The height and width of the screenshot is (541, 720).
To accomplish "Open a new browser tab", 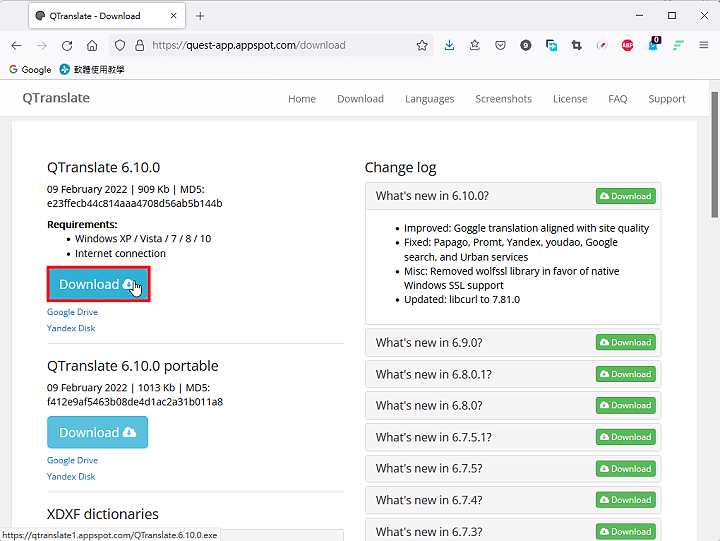I will [200, 16].
